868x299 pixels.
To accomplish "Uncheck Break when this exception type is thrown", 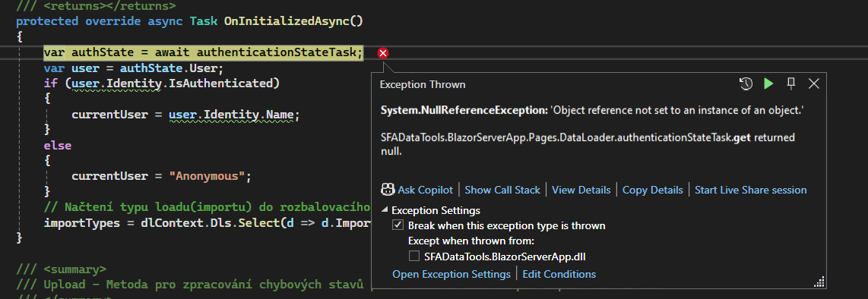I will (x=398, y=225).
